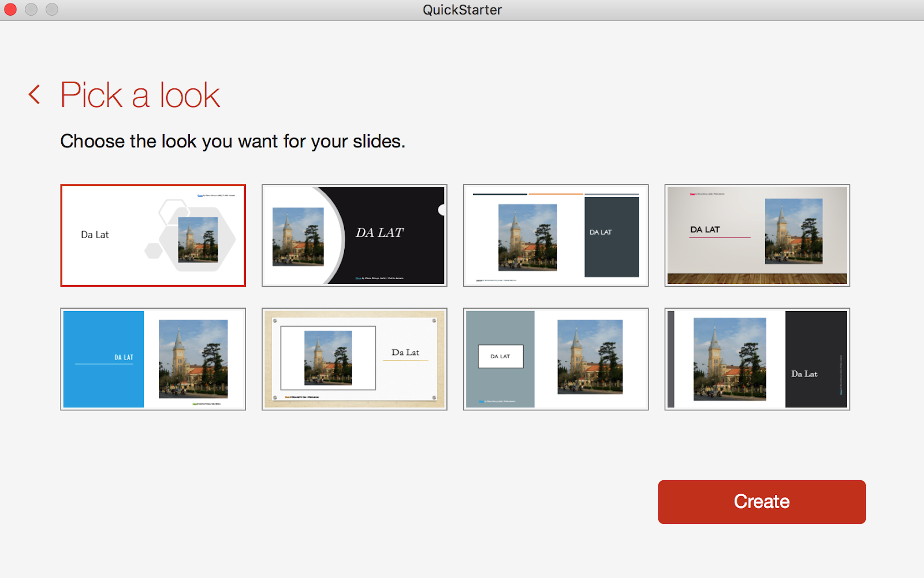924x578 pixels.
Task: Choose the look with dark right-side title panel
Action: click(x=757, y=359)
